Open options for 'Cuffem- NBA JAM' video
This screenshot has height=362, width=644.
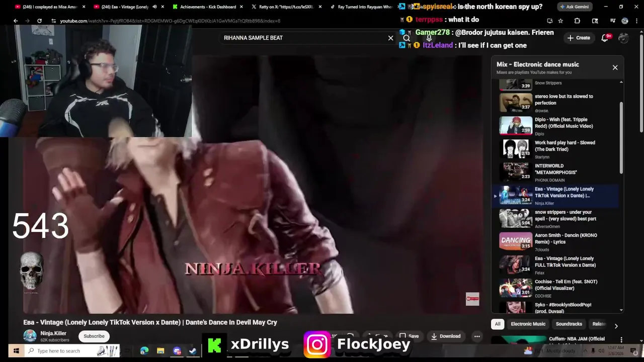click(x=621, y=340)
